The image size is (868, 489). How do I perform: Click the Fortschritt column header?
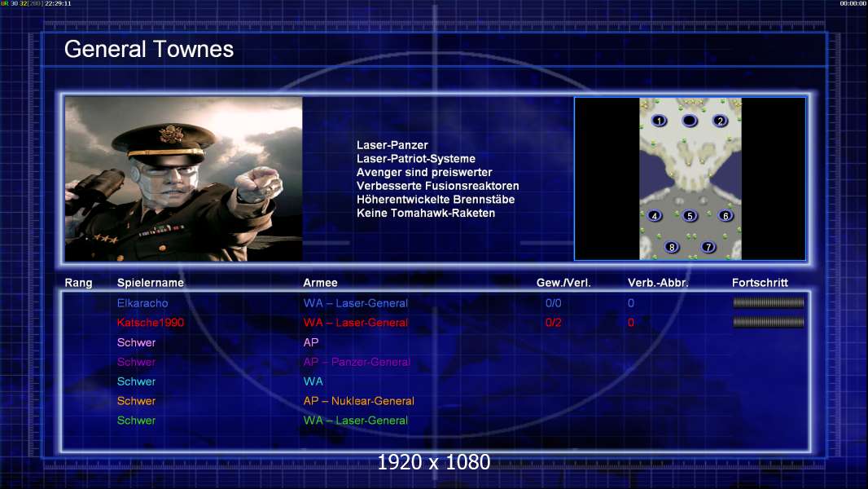(x=760, y=283)
